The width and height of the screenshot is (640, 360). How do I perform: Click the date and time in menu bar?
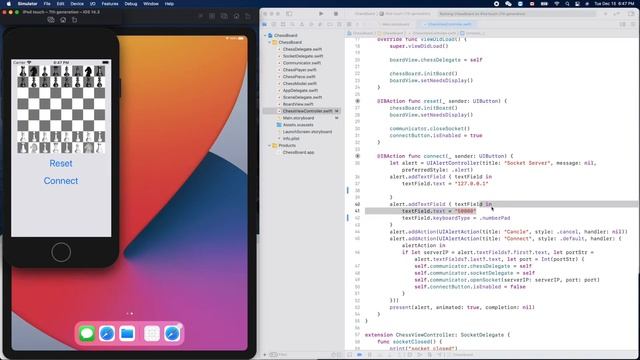pos(614,4)
